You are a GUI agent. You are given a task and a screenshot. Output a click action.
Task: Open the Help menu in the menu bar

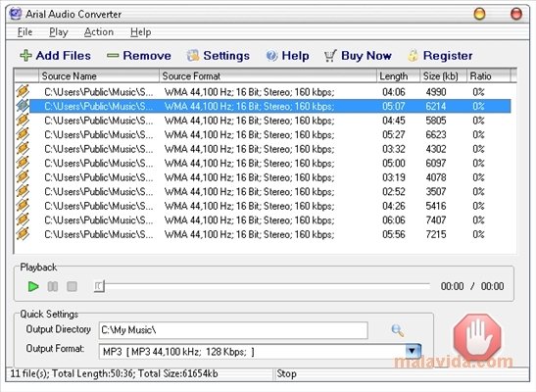[140, 32]
